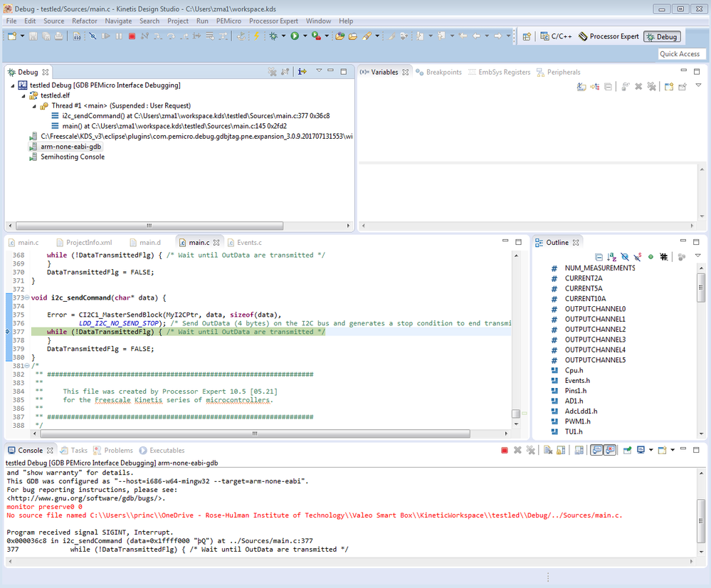
Task: Select AdcLdd1.h in the Outline
Action: point(581,411)
